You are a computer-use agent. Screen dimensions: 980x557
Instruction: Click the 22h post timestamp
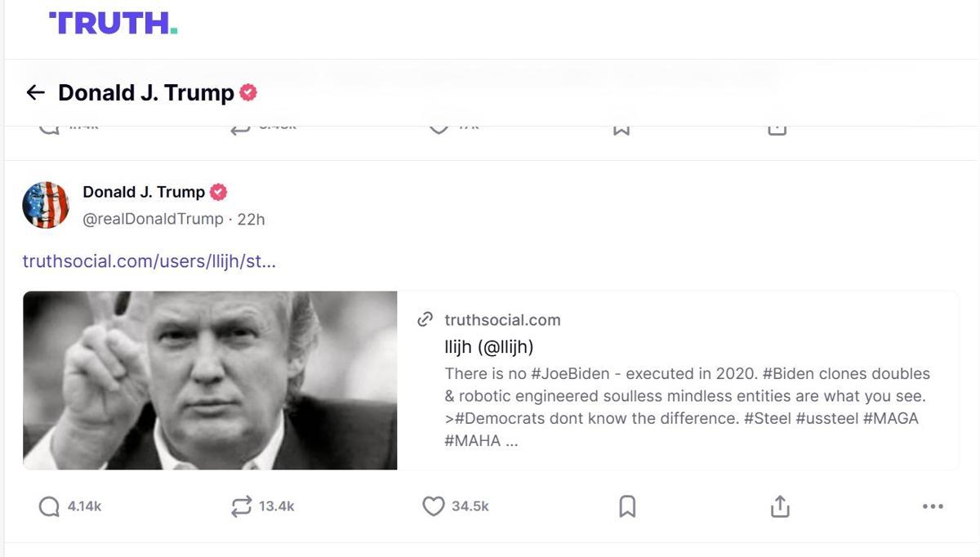pyautogui.click(x=252, y=219)
